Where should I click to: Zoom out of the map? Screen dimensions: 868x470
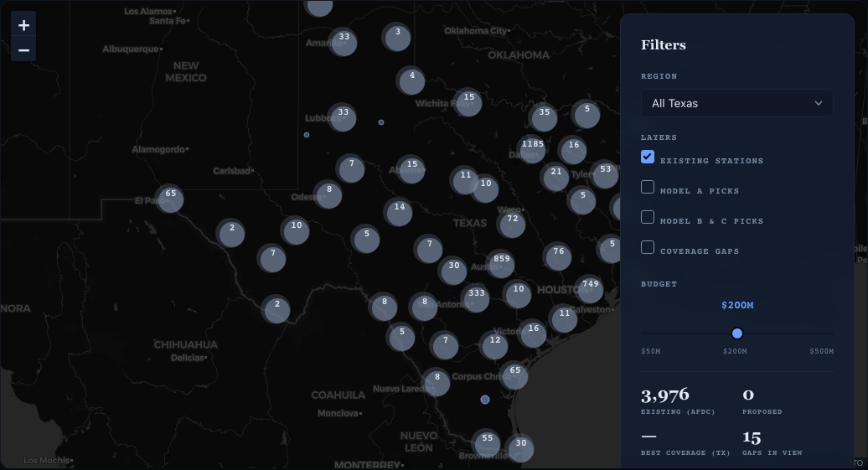pyautogui.click(x=23, y=50)
